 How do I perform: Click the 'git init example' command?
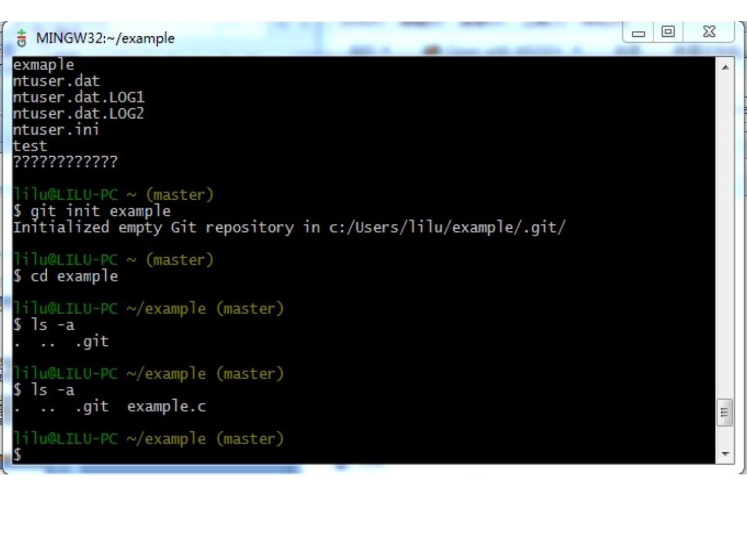point(101,211)
